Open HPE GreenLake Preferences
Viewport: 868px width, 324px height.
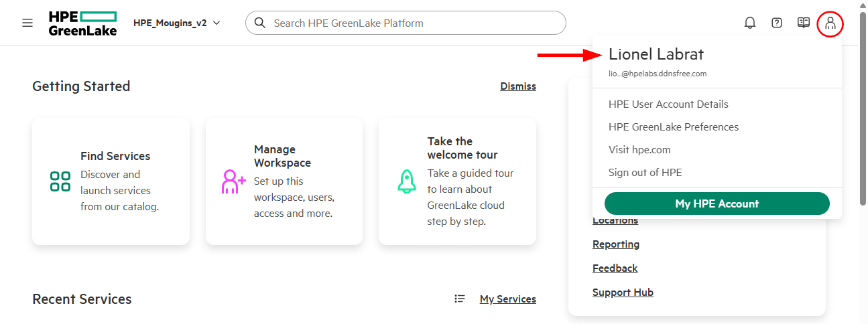pos(674,127)
